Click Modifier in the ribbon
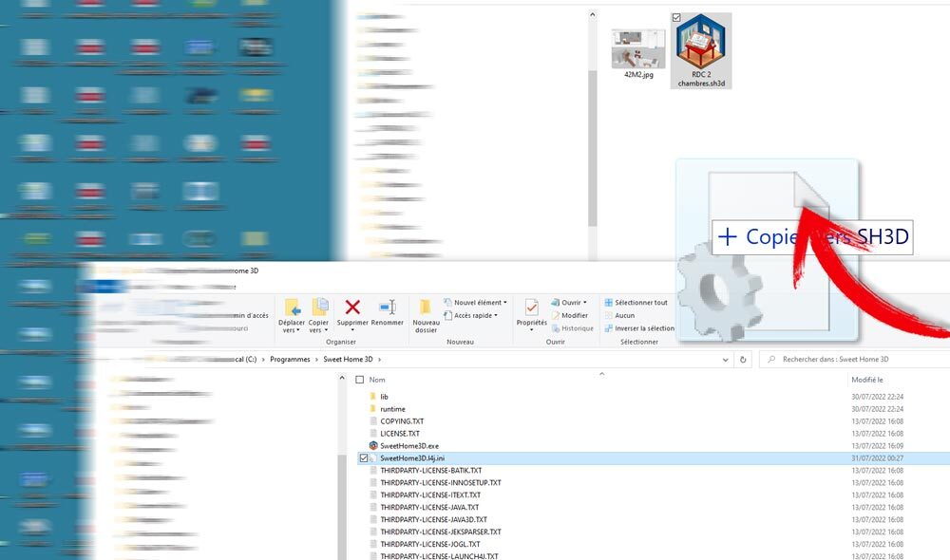This screenshot has width=950, height=560. 569,315
